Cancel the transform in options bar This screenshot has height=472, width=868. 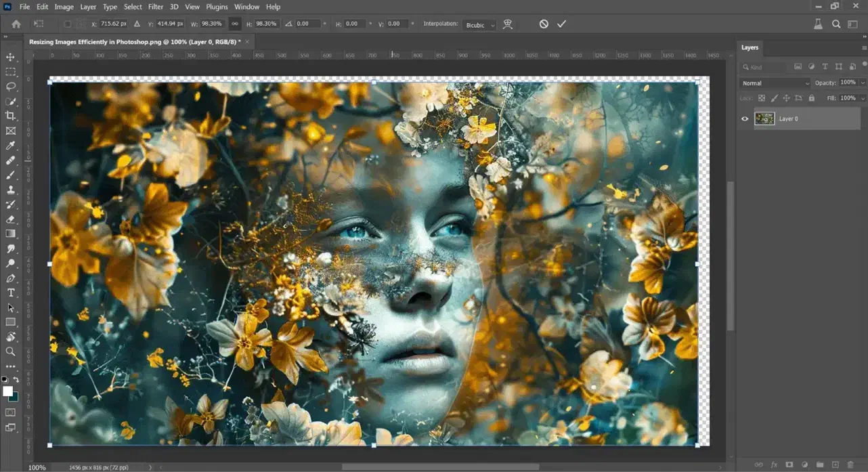[544, 24]
